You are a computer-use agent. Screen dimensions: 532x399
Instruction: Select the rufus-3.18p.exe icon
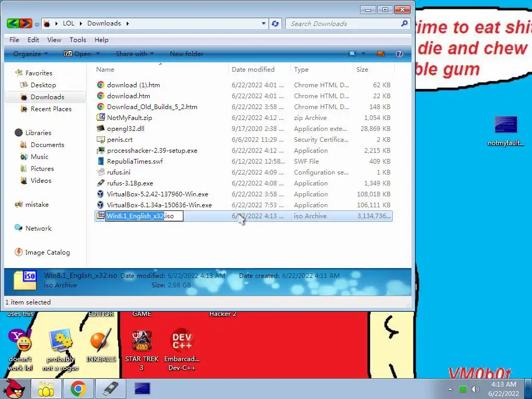[x=100, y=183]
